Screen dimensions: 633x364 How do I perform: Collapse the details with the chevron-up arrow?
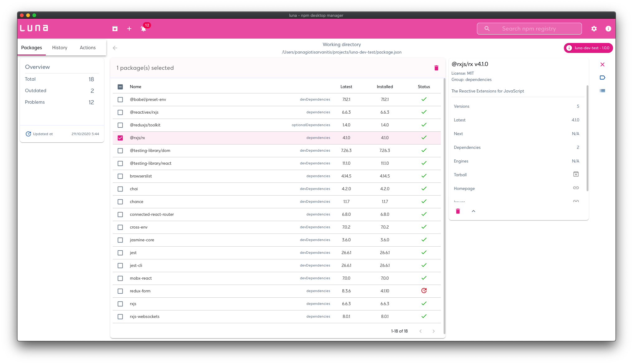pyautogui.click(x=473, y=211)
